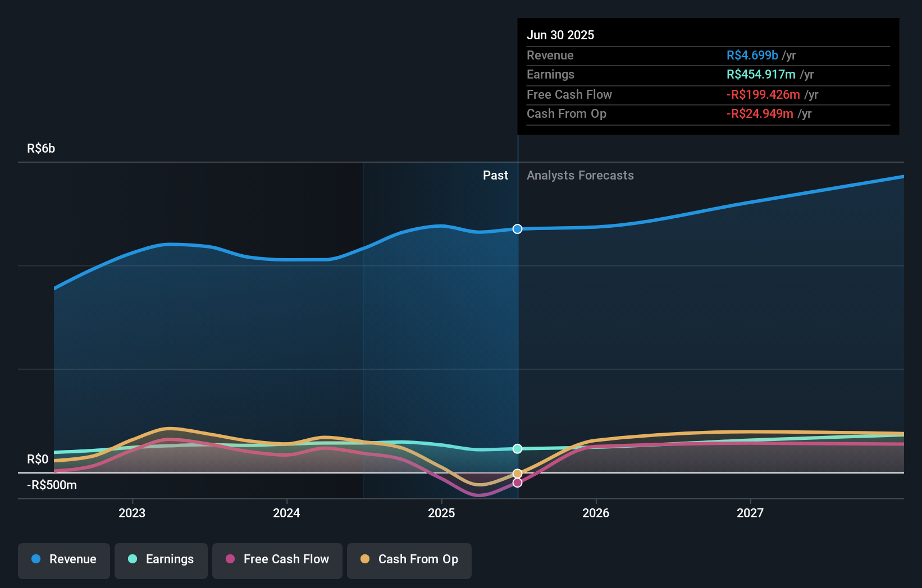
Task: Click the 2025 axis label
Action: click(x=441, y=512)
